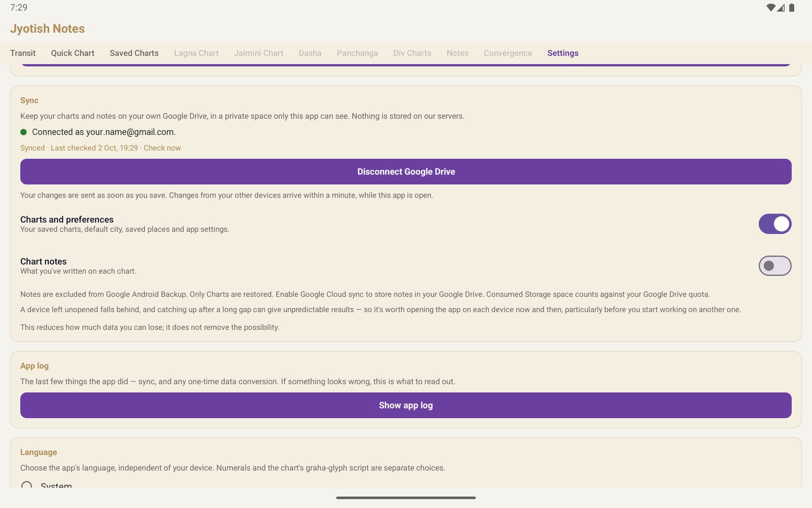Screen dimensions: 812x508
Task: Go to the Lagna Chart tab
Action: click(196, 53)
